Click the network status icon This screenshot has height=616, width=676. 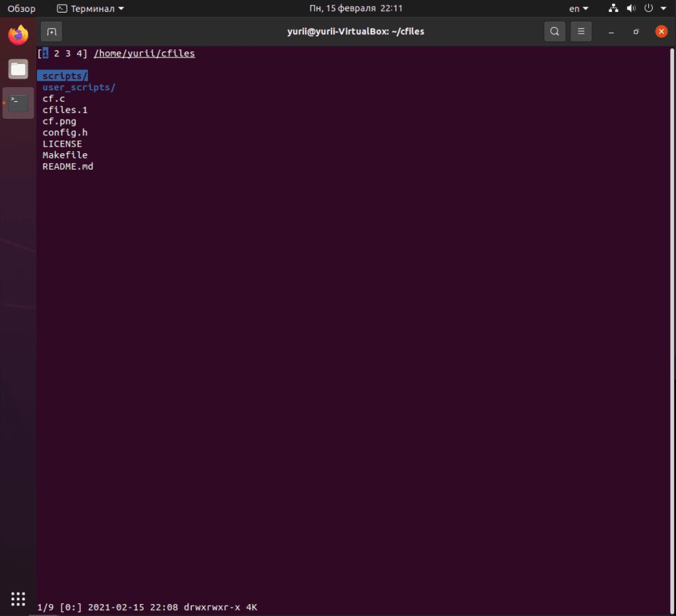pos(613,9)
